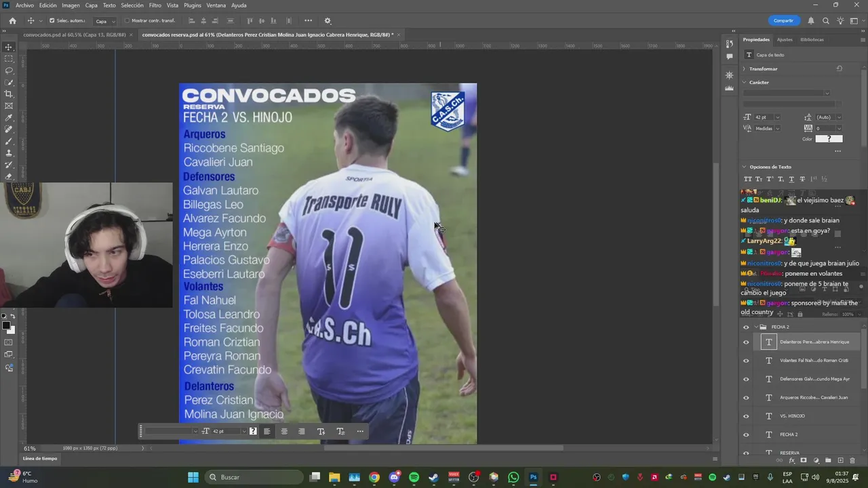This screenshot has height=488, width=868.
Task: Open the Comments panel icon
Action: pyautogui.click(x=730, y=56)
